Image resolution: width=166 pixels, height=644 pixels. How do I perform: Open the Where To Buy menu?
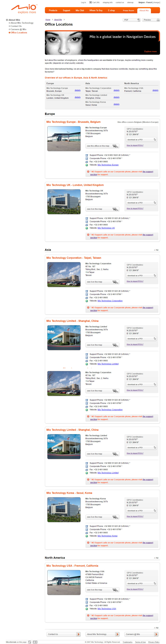[x=96, y=11]
